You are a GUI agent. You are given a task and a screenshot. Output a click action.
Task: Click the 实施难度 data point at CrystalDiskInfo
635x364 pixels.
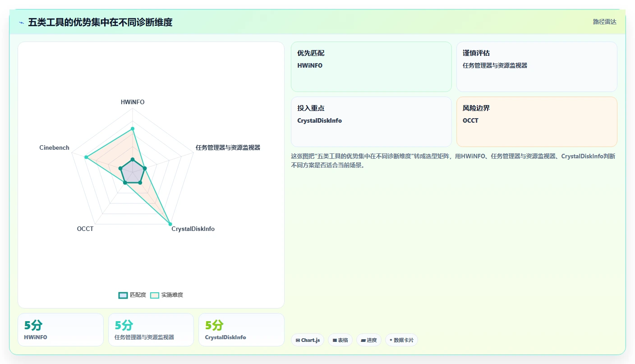pos(170,224)
